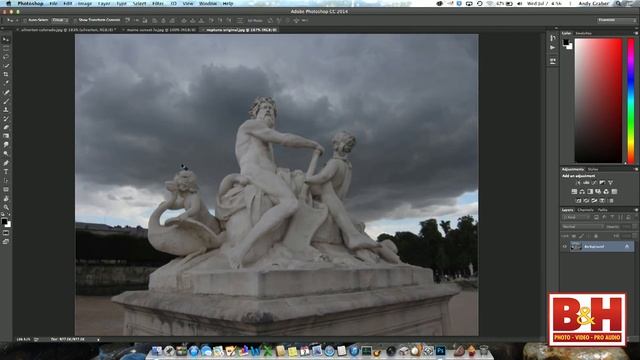640x360 pixels.
Task: Enable Show Transform Controls checkbox
Action: pos(75,20)
